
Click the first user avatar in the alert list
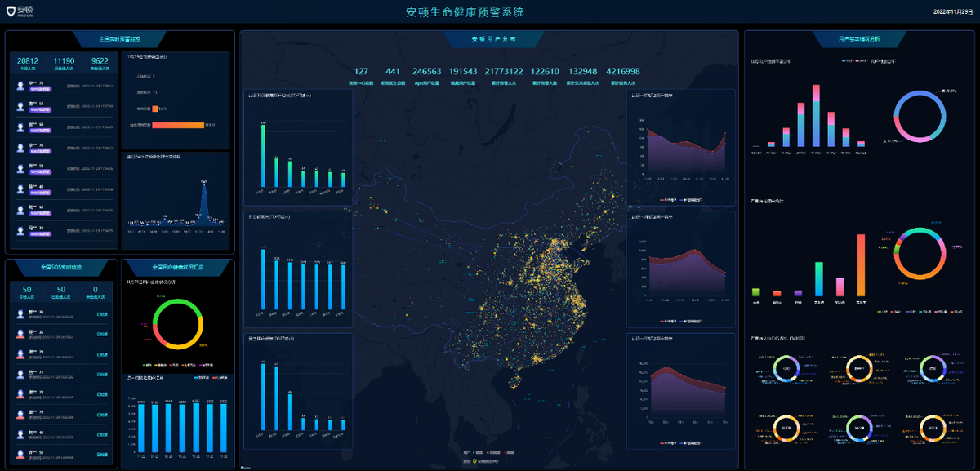click(x=21, y=85)
